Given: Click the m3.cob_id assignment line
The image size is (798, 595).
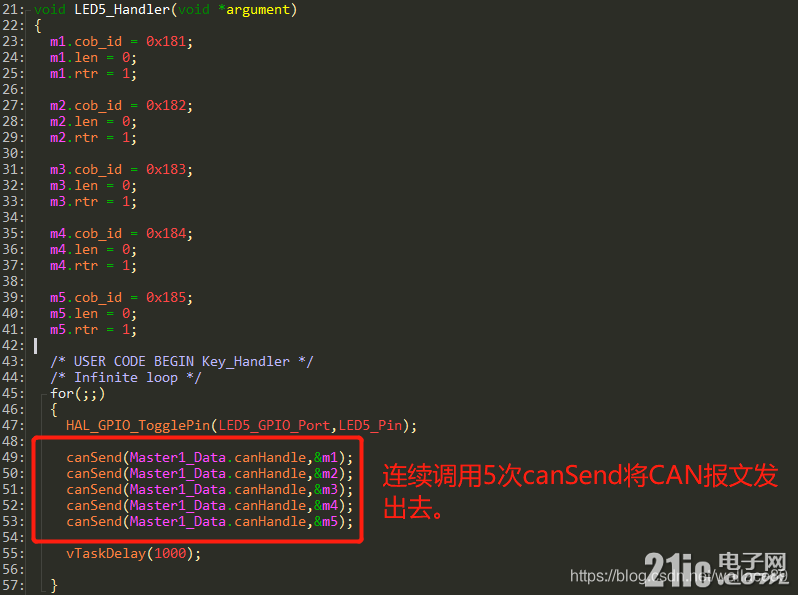Looking at the screenshot, I should click(121, 169).
